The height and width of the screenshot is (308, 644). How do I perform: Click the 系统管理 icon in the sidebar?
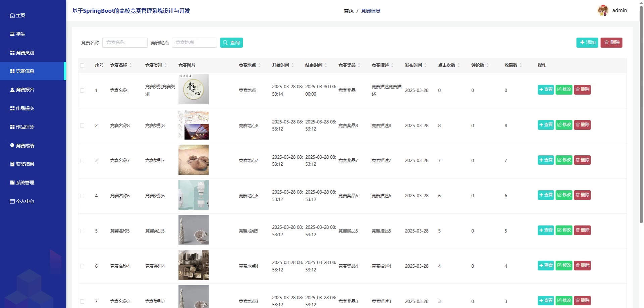(x=12, y=183)
